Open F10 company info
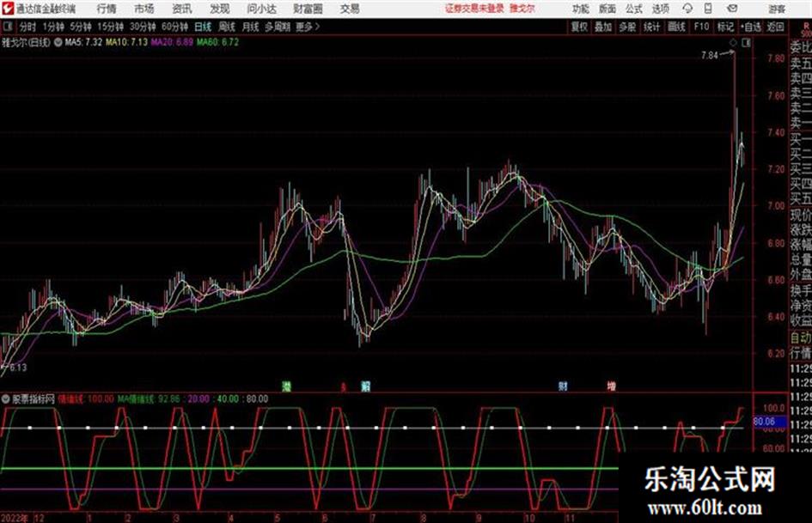Image resolution: width=812 pixels, height=523 pixels. point(701,27)
